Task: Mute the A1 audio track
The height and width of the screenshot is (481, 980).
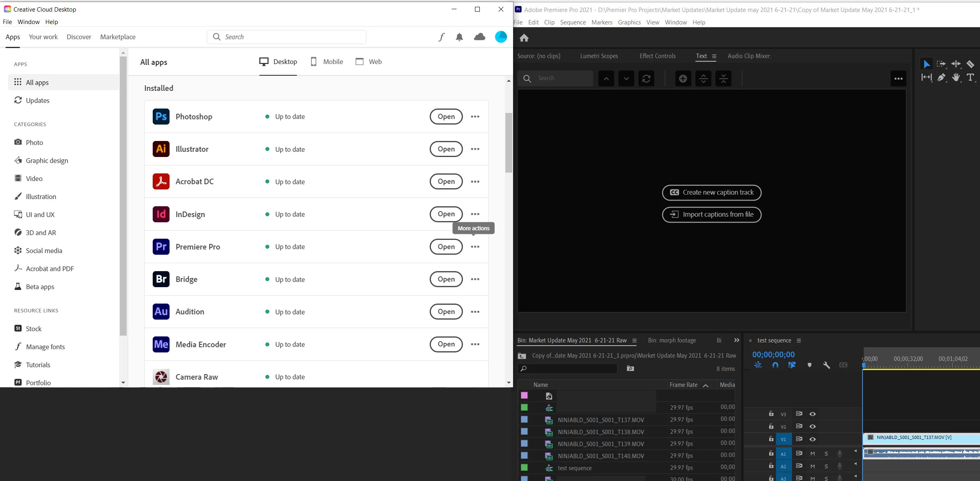Action: pyautogui.click(x=812, y=454)
